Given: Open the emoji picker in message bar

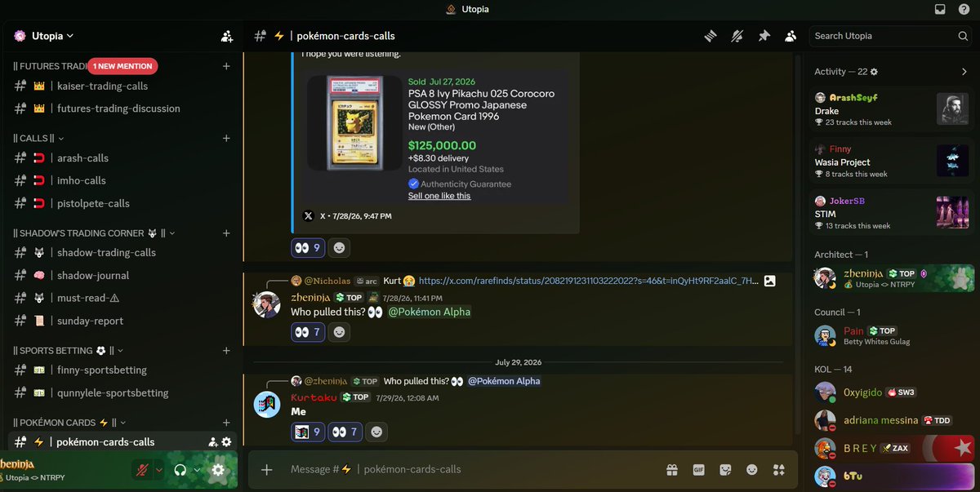Looking at the screenshot, I should [752, 469].
